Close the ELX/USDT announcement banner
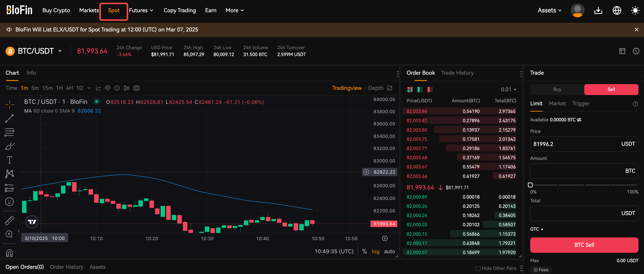The image size is (644, 274). (636, 30)
